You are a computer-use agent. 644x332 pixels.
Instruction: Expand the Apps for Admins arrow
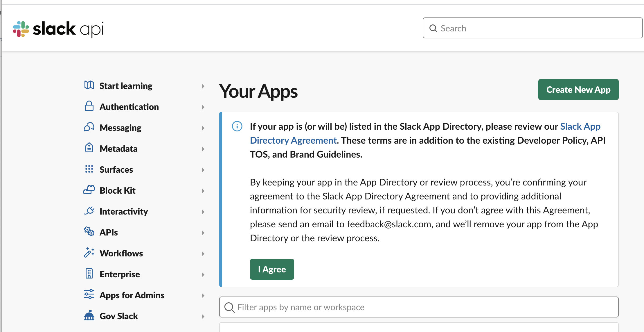click(x=203, y=296)
